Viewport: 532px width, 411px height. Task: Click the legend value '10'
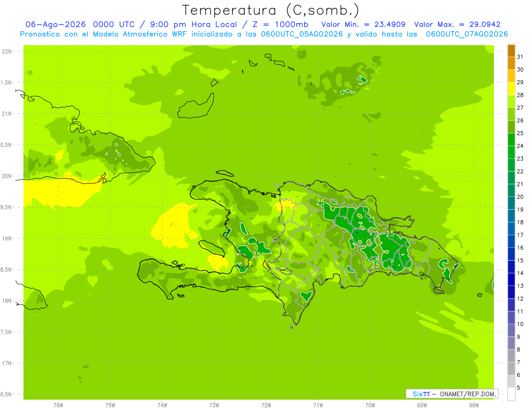point(520,324)
